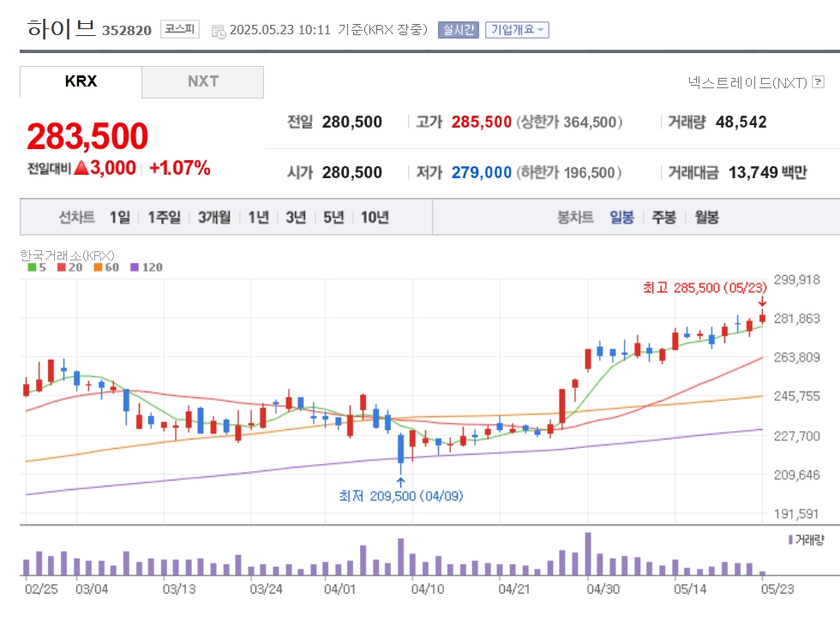The height and width of the screenshot is (621, 840).
Task: Choose the 주봉 weekly candle chart
Action: [664, 217]
